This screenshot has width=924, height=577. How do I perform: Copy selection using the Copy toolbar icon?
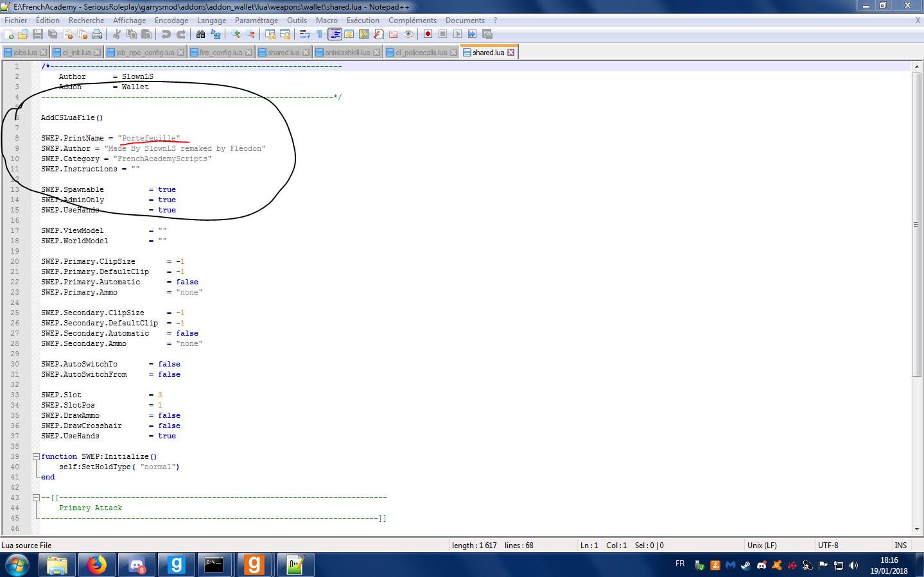(132, 34)
